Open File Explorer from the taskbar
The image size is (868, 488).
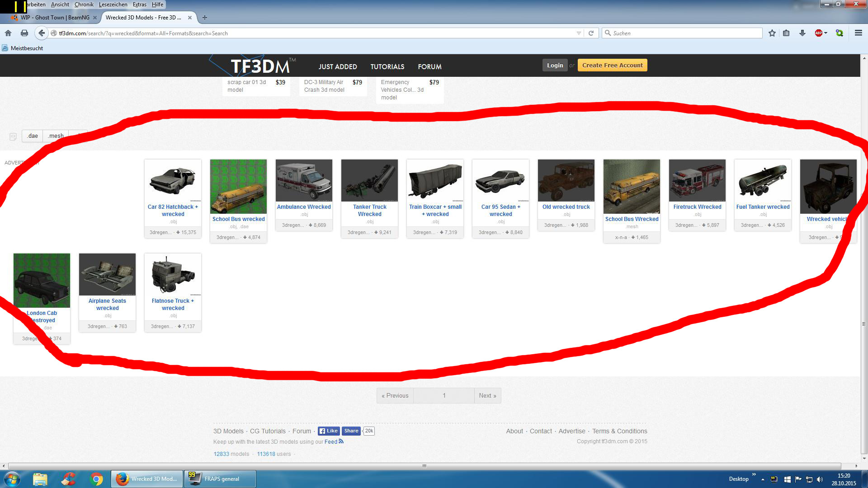pyautogui.click(x=40, y=479)
